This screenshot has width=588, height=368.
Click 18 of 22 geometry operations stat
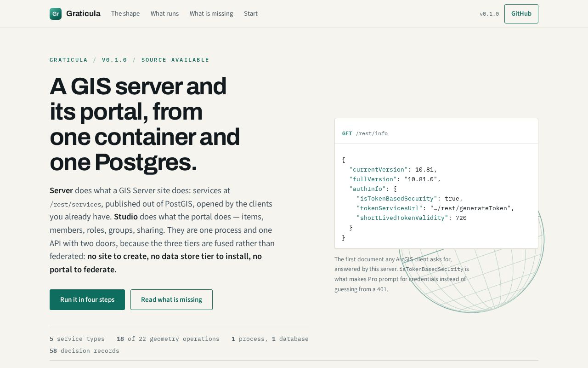coord(168,339)
